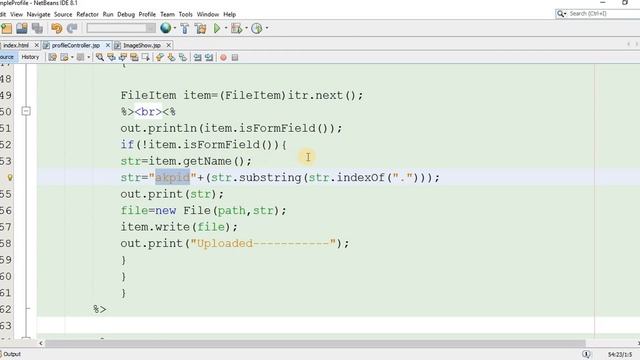Switch to ImageShow.jsp tab
The width and height of the screenshot is (640, 360).
pyautogui.click(x=142, y=45)
